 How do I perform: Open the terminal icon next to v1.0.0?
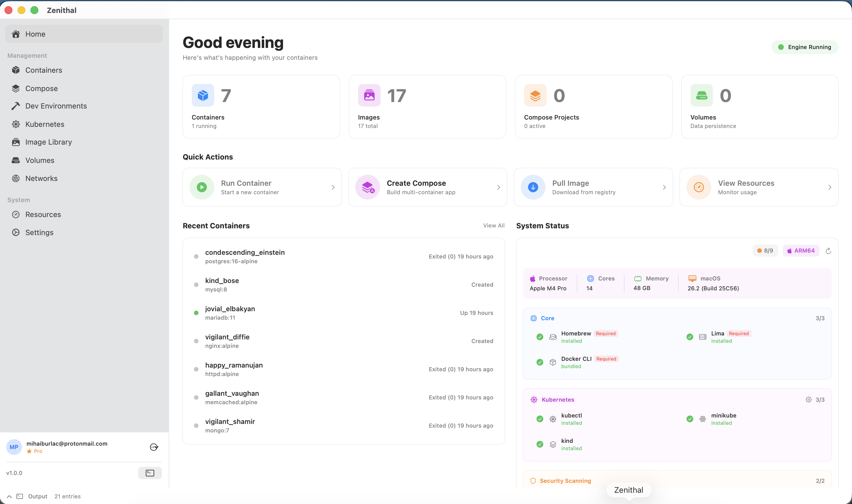[149, 473]
